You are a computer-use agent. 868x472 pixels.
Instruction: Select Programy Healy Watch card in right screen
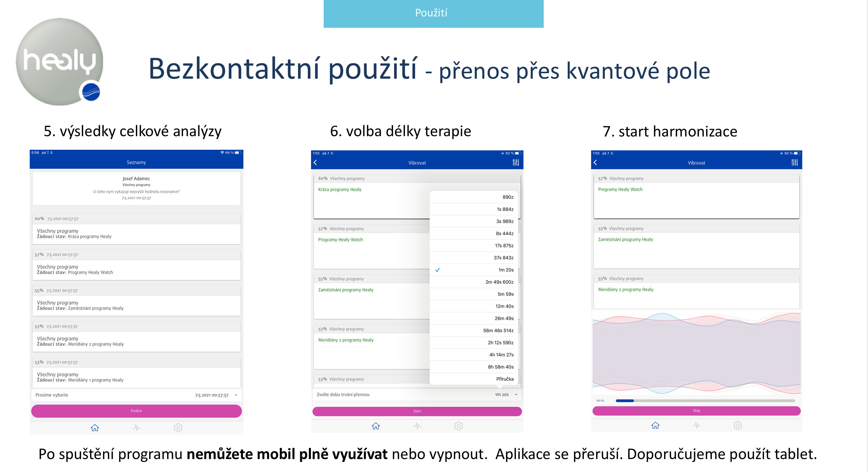tap(696, 197)
